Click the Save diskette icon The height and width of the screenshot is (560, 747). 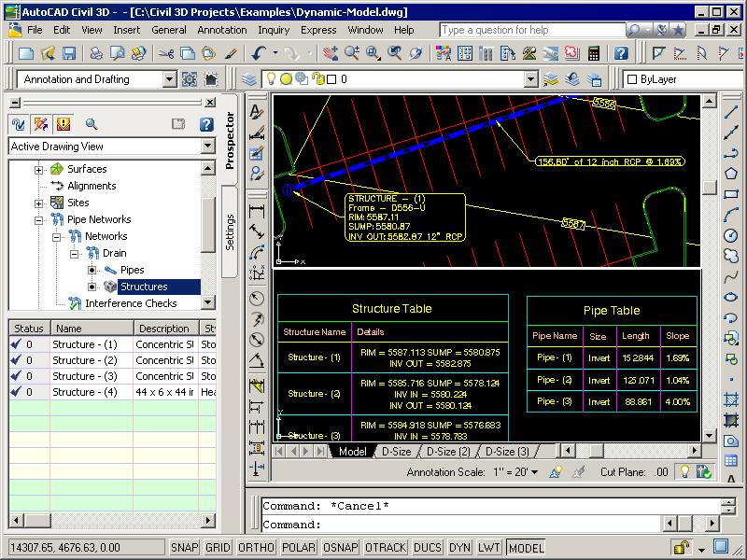[69, 53]
